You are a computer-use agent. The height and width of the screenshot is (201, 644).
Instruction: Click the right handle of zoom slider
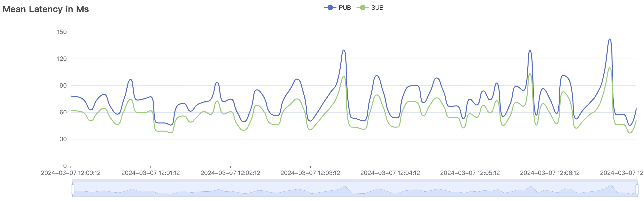[x=637, y=189]
